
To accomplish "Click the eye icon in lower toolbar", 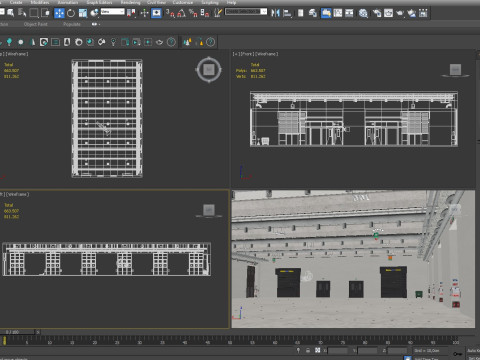I will coord(160,42).
